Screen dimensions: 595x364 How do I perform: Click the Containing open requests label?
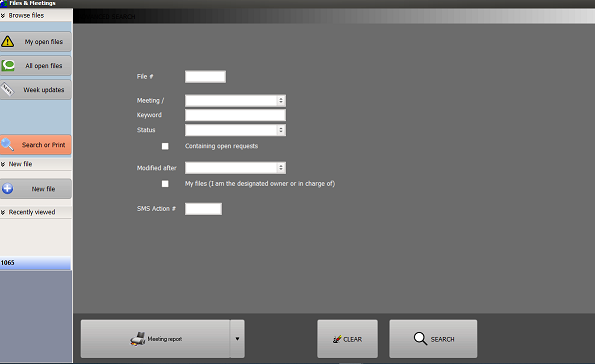[221, 146]
